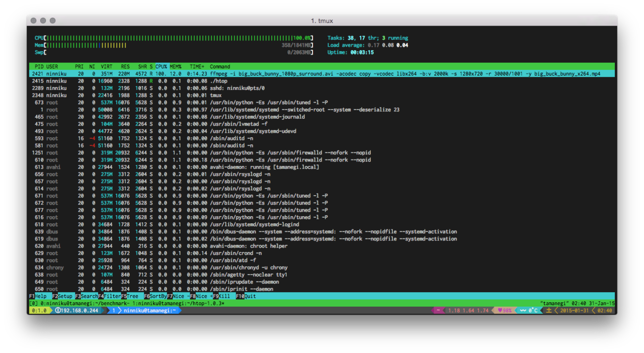Click F7 Nice minus
The height and width of the screenshot is (353, 644).
tap(179, 296)
